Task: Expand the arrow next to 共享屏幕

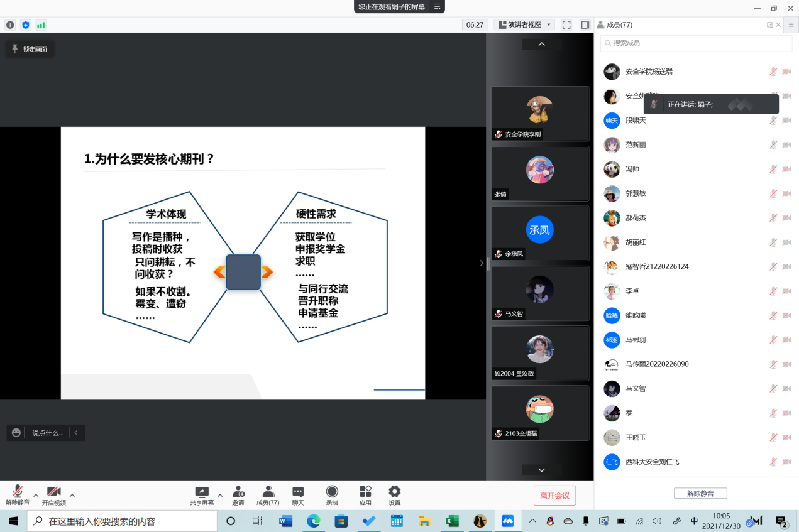Action: [x=219, y=494]
